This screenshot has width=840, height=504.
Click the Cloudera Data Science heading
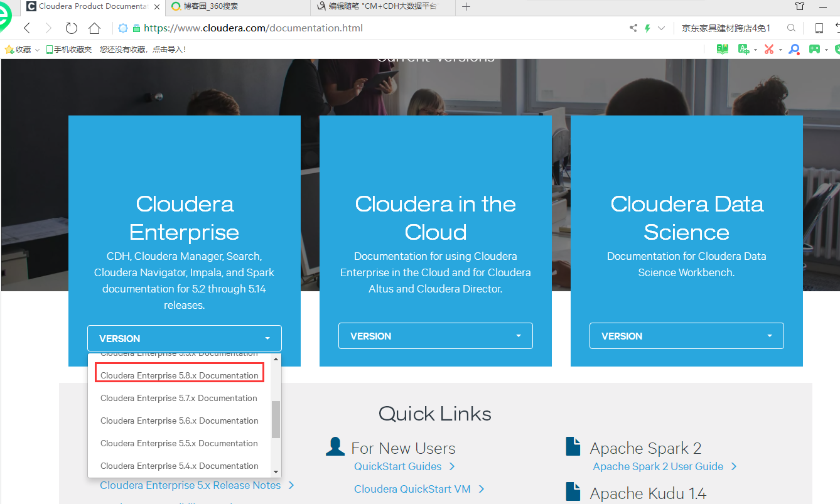click(x=687, y=218)
